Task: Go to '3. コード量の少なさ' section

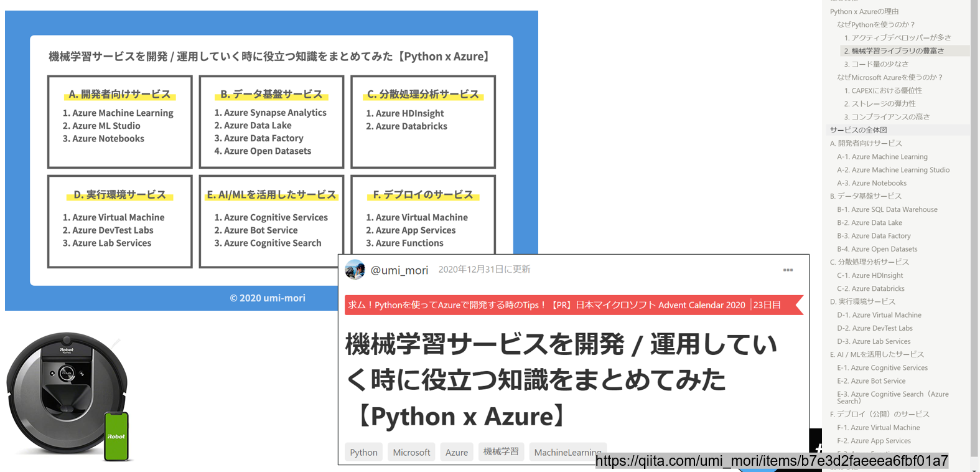Action: point(876,64)
